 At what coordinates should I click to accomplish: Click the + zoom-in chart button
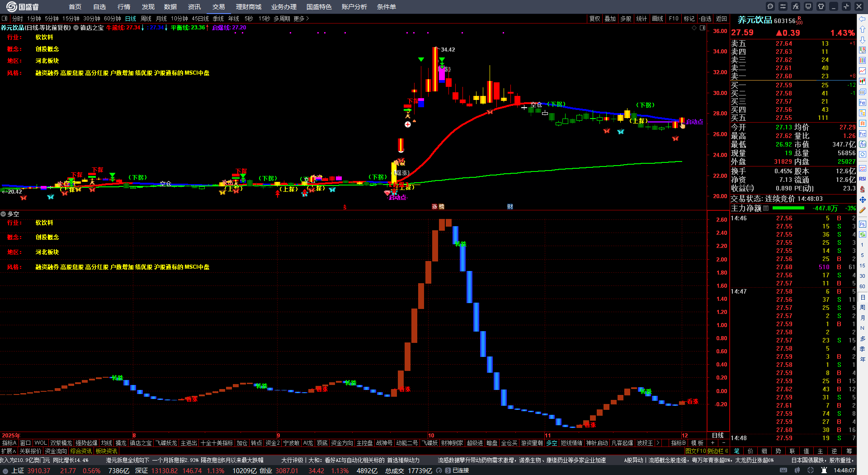click(713, 443)
